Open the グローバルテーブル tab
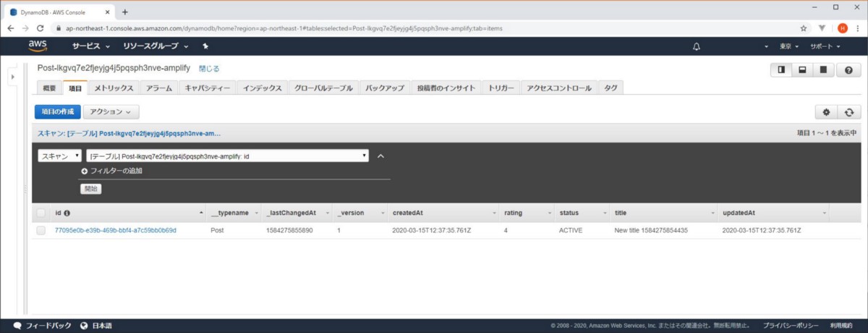 pos(323,88)
